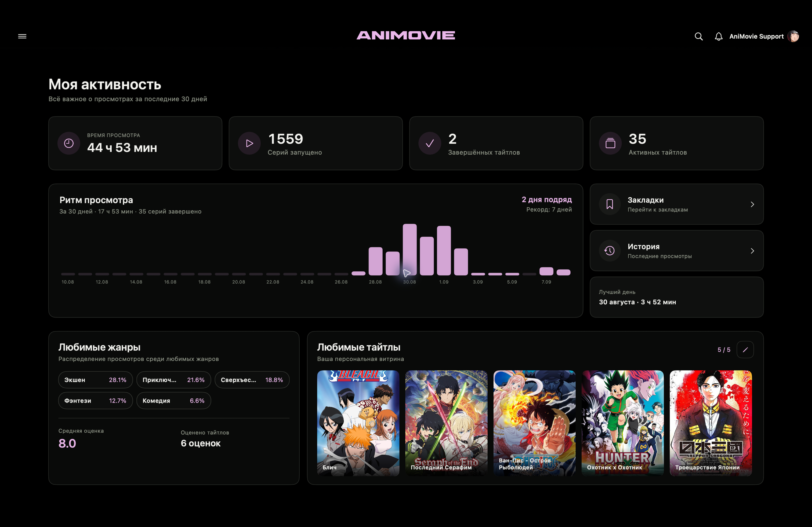Open the Закладки card title
Screen dimensions: 812x527
coord(646,200)
